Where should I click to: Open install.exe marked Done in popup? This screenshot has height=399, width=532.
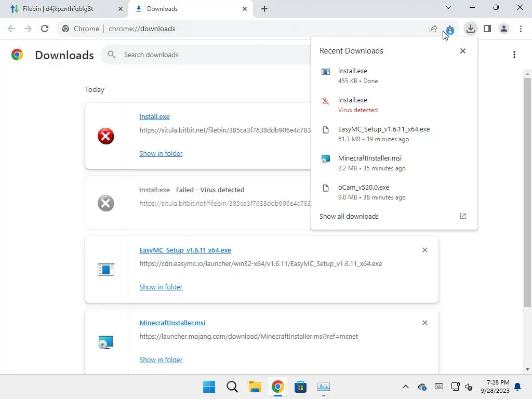pos(394,76)
